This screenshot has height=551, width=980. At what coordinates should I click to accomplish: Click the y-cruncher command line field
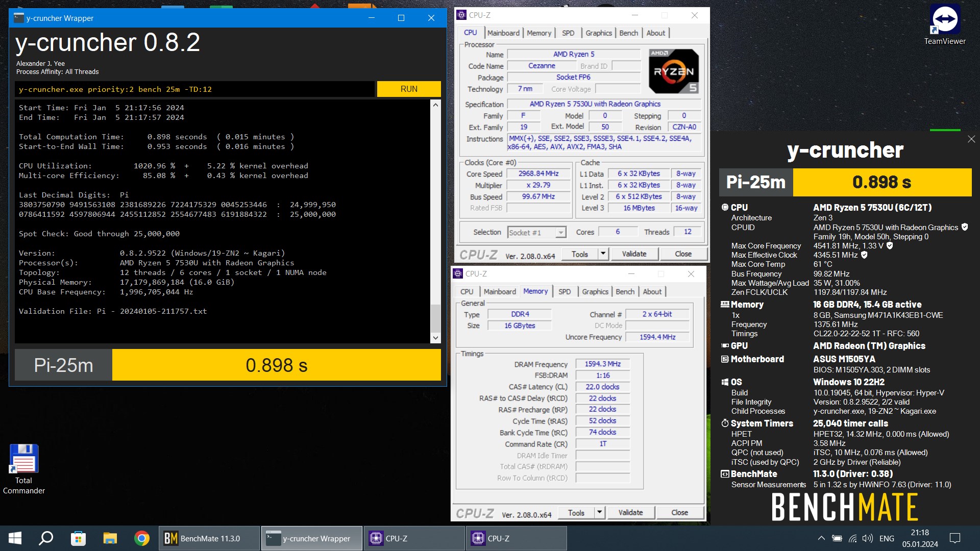195,89
